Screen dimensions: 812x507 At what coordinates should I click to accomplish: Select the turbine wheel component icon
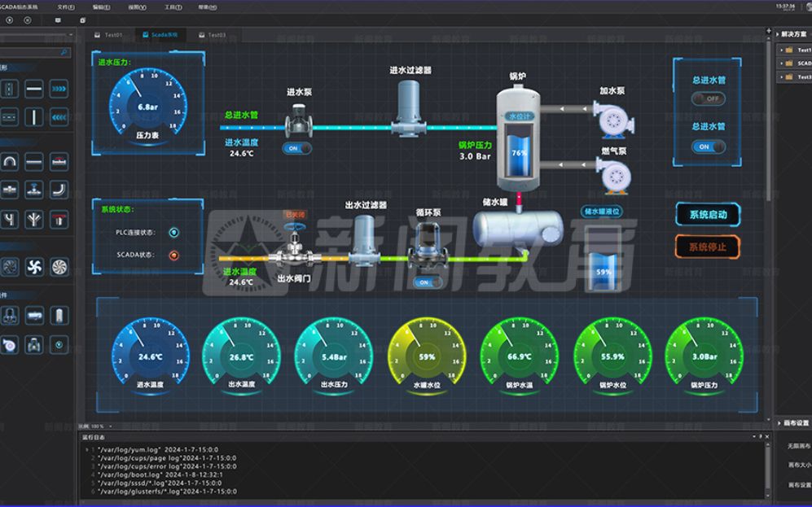tap(59, 266)
